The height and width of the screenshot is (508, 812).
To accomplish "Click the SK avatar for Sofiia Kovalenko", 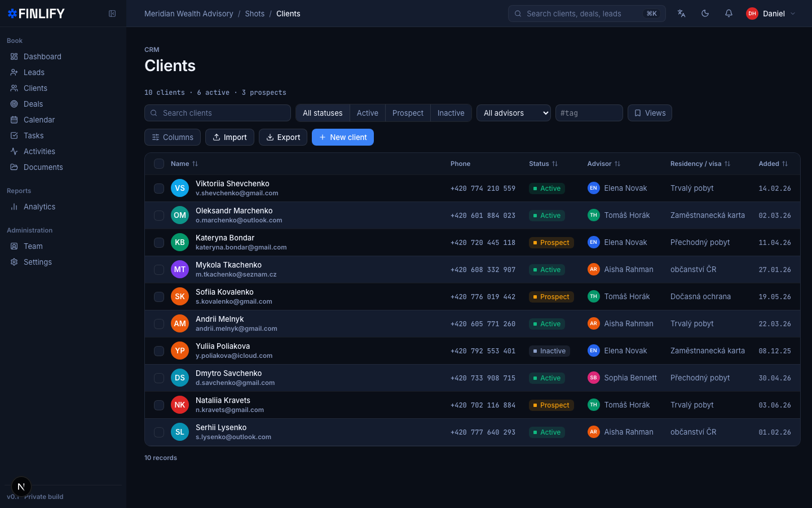I will point(180,296).
